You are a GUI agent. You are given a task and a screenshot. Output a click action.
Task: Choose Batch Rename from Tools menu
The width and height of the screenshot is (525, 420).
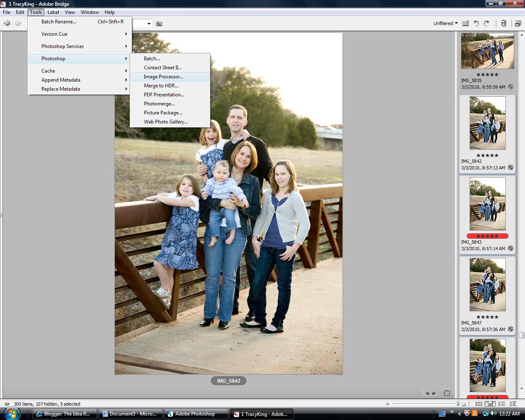click(x=80, y=22)
